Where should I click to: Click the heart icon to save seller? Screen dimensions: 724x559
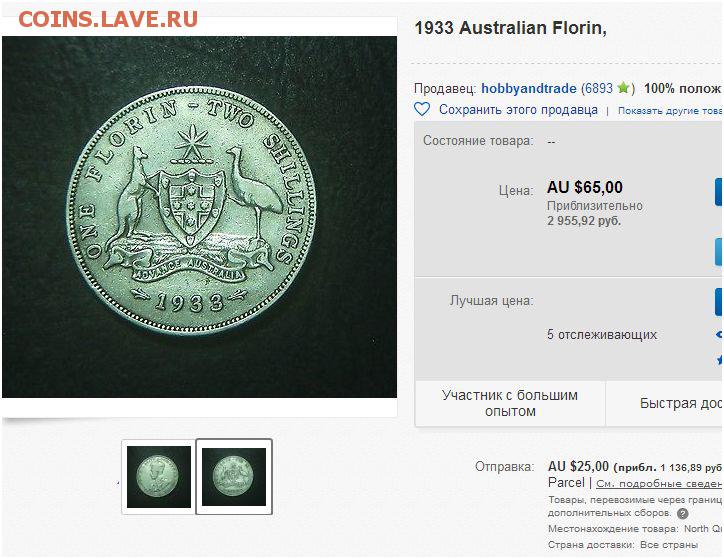tap(422, 109)
